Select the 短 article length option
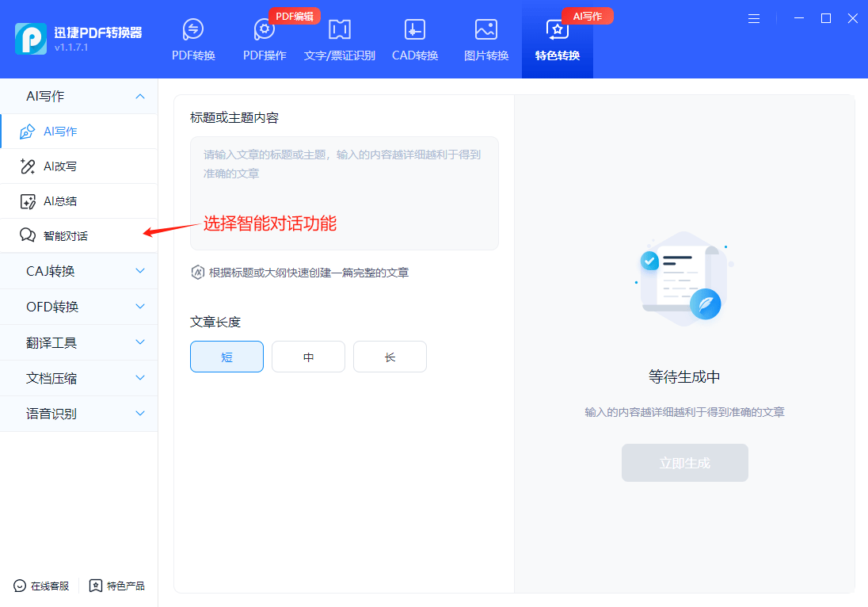 pos(227,357)
